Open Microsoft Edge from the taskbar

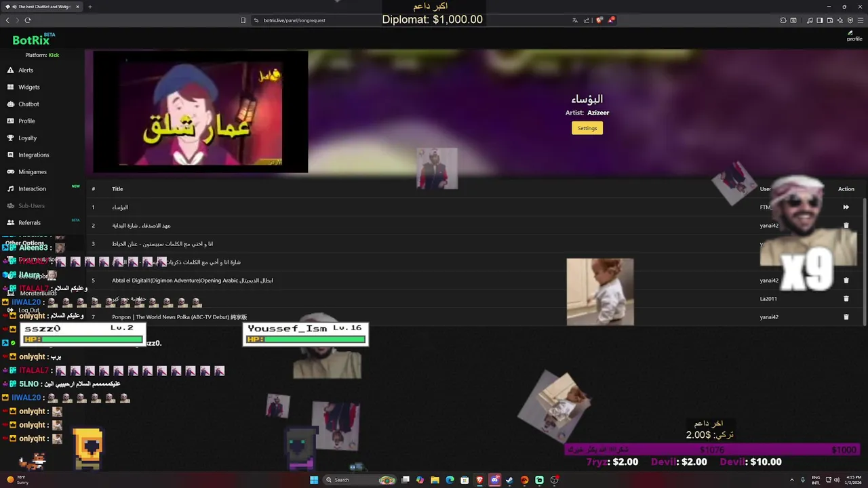click(450, 480)
